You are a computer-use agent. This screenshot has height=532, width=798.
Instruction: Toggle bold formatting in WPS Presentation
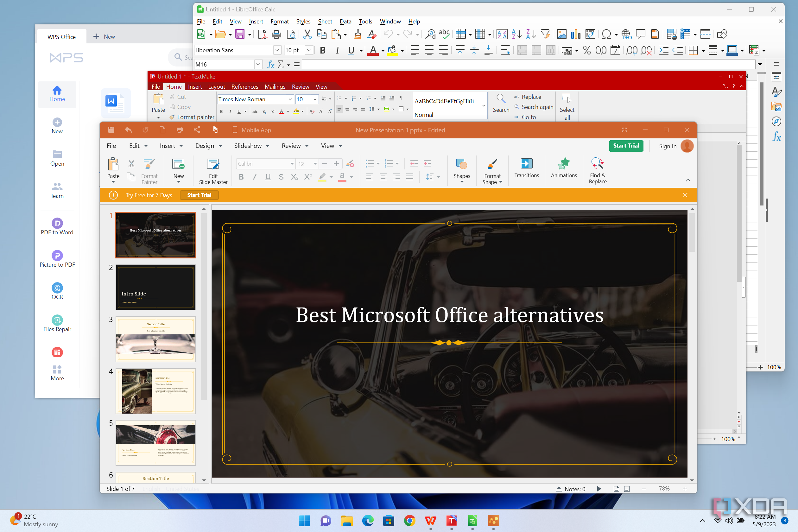pyautogui.click(x=241, y=177)
